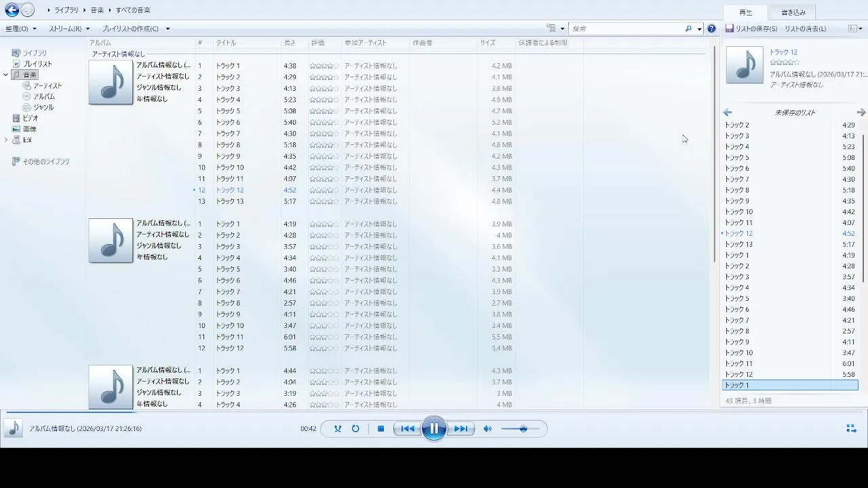Click the seek bar above playback controls

434,411
